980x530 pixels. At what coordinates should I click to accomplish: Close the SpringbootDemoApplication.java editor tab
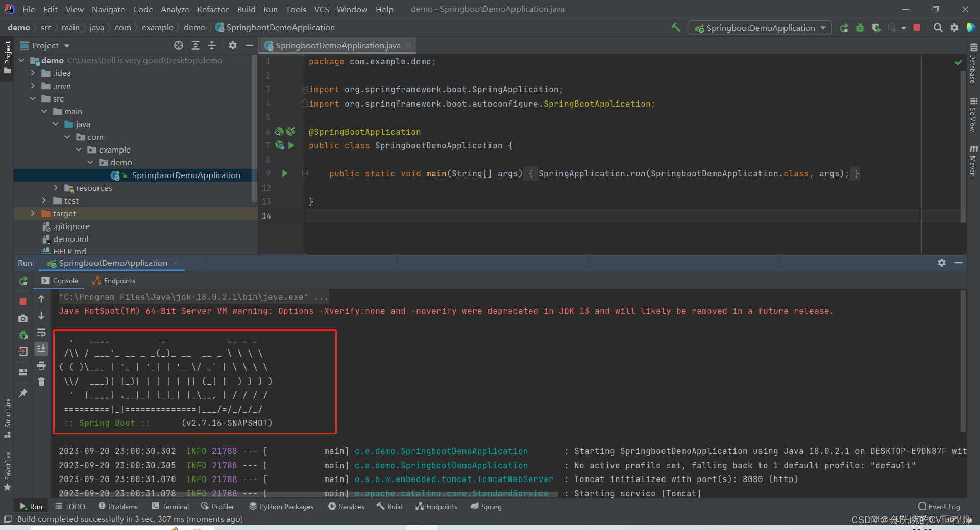click(408, 45)
